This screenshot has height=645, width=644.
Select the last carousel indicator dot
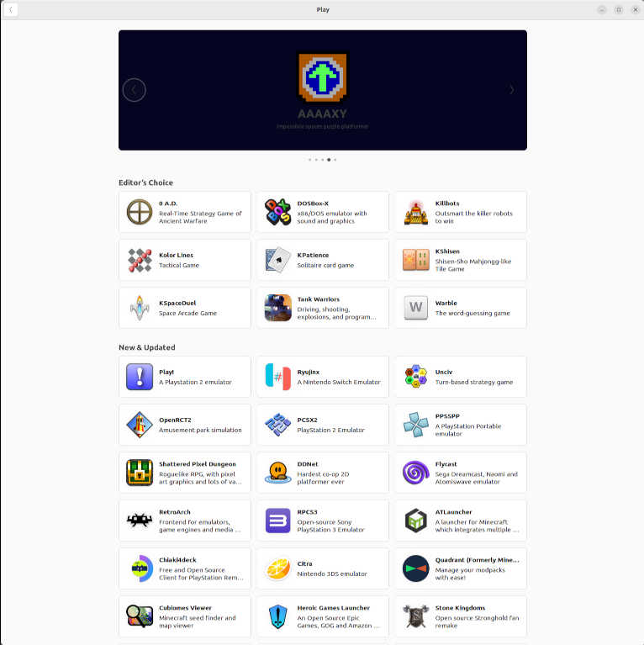coord(335,159)
